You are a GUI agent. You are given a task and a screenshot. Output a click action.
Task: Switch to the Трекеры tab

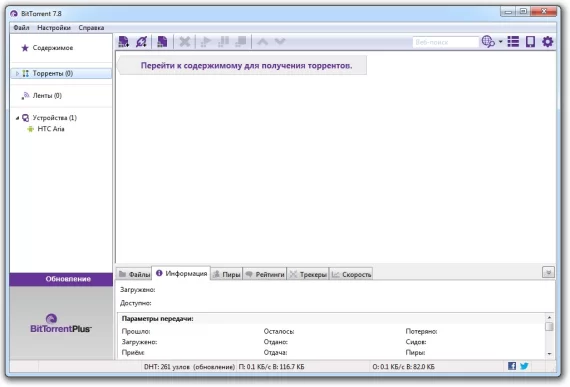[308, 274]
